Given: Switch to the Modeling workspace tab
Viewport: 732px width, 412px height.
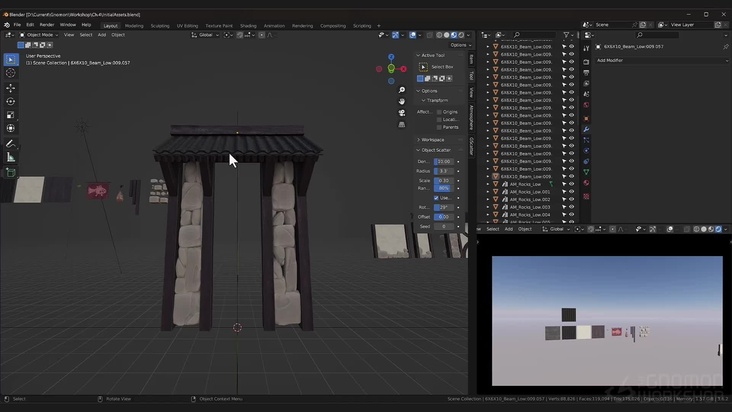Looking at the screenshot, I should pos(134,26).
